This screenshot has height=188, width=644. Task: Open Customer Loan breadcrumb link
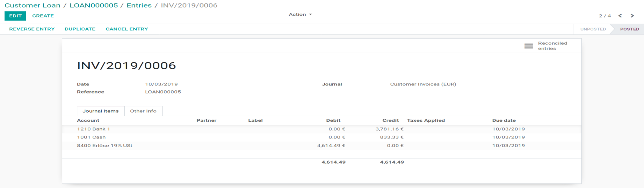32,5
